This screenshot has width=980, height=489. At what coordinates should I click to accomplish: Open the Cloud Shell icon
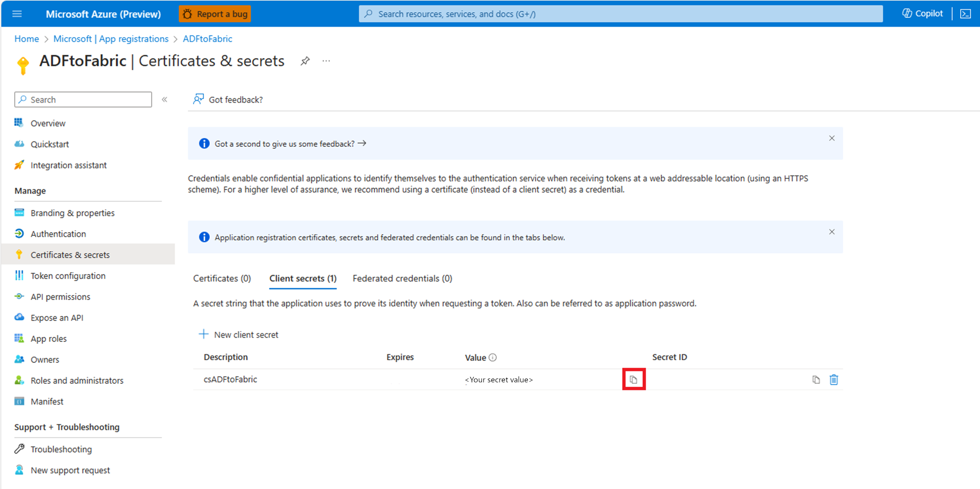click(x=966, y=14)
